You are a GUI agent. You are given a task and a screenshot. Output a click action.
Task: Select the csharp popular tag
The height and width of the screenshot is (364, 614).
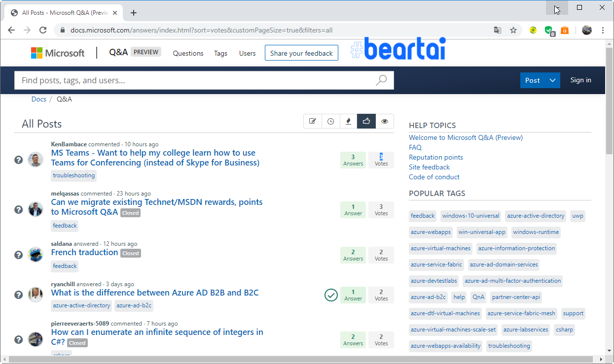click(564, 330)
